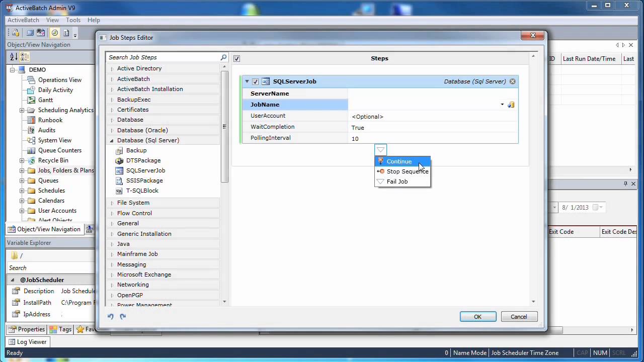Click the job steps list scrollbar thumb

click(224, 127)
